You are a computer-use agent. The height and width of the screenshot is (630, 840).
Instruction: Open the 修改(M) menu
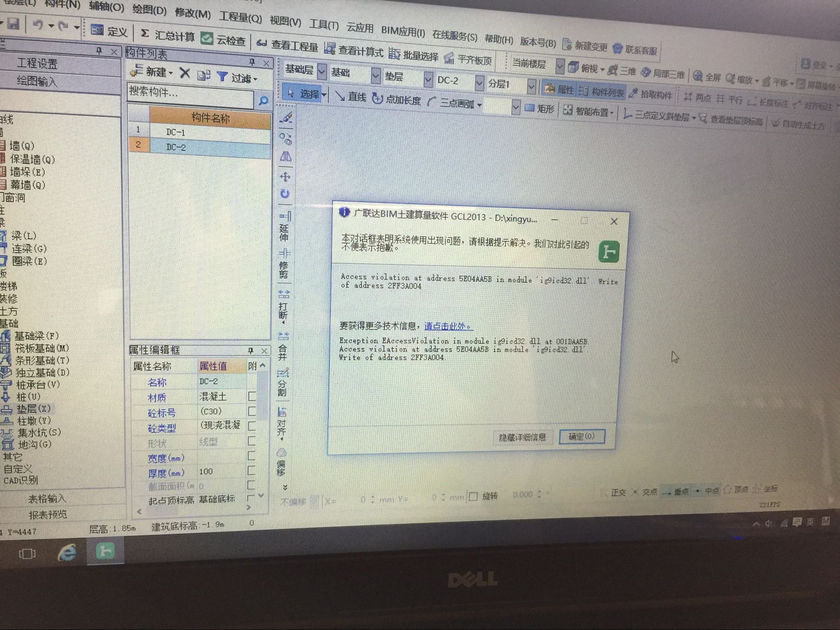pos(192,13)
